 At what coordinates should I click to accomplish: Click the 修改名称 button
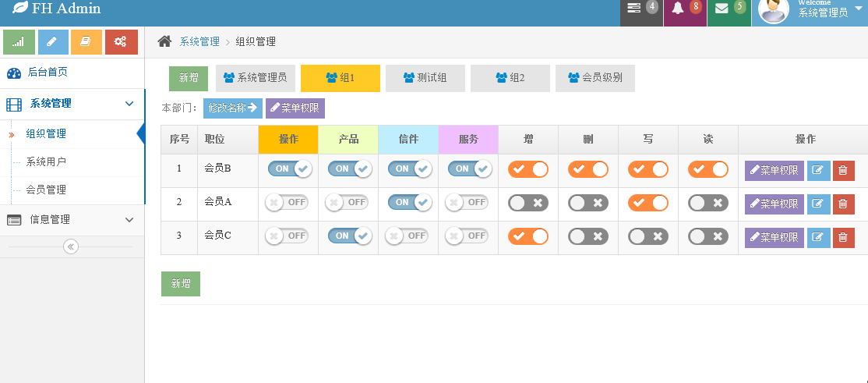pos(232,108)
